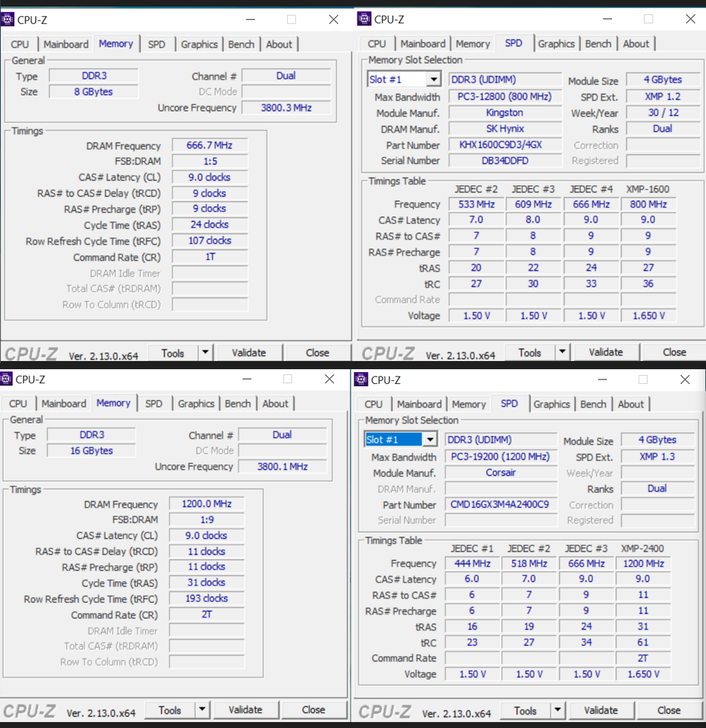Open the Slot #1 dropdown in Corsair SPD window
This screenshot has width=706, height=728.
[430, 439]
